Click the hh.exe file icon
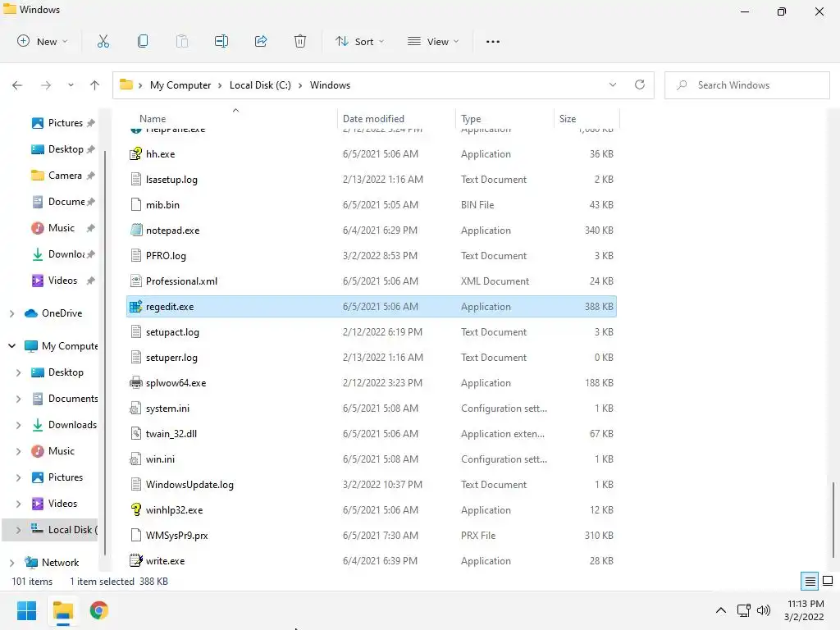Screen dimensions: 840x630 tap(136, 153)
